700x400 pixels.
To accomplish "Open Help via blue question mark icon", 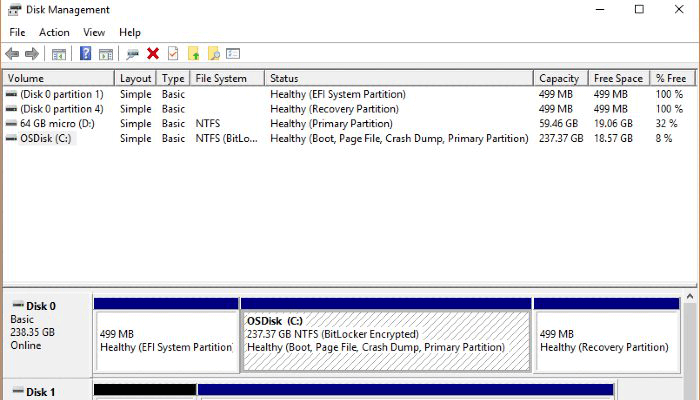I will [x=85, y=54].
